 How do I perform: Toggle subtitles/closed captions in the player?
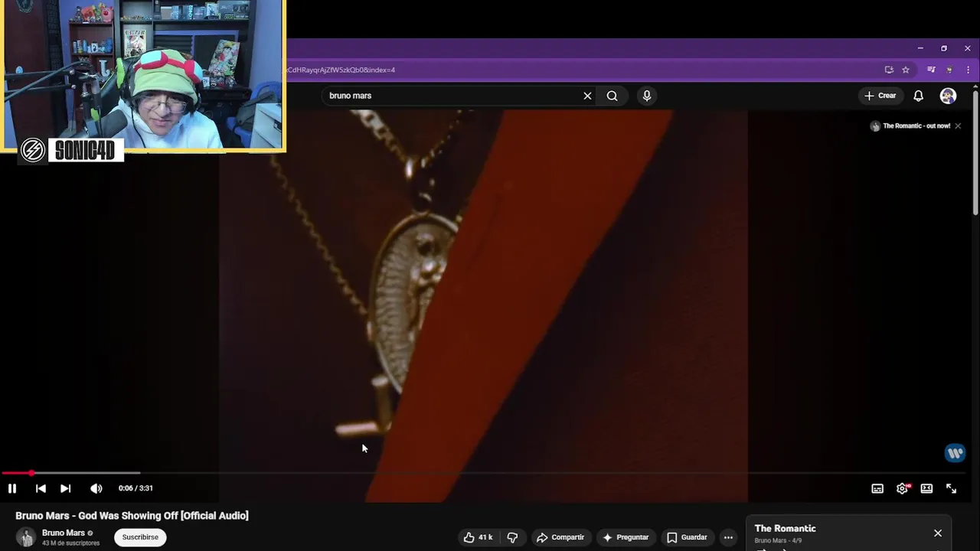(x=877, y=488)
